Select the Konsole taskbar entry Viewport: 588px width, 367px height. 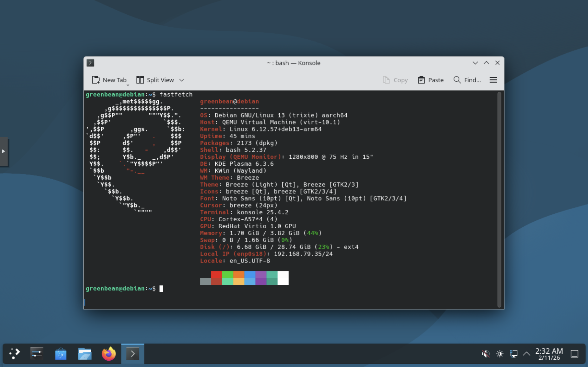coord(133,353)
